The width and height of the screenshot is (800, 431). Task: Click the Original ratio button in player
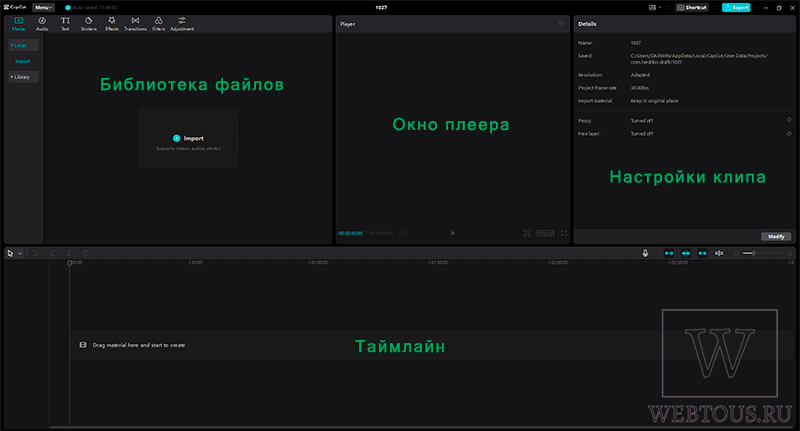[545, 233]
